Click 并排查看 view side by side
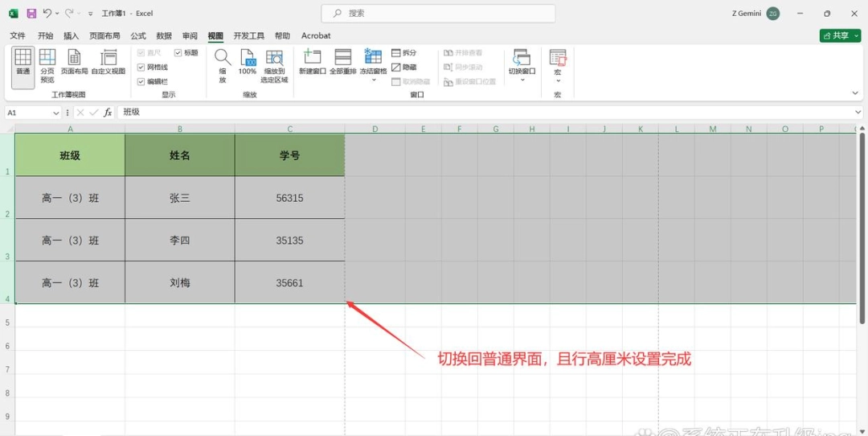Screen dimensions: 868x436 coord(463,52)
